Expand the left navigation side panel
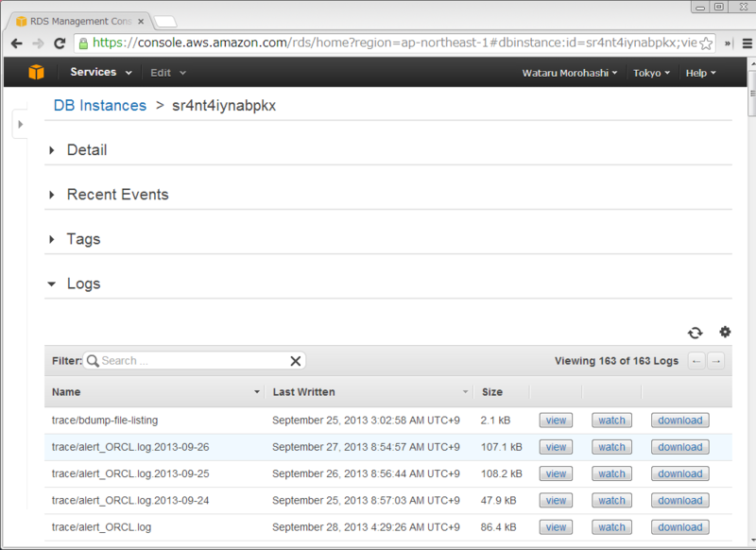 click(x=20, y=125)
